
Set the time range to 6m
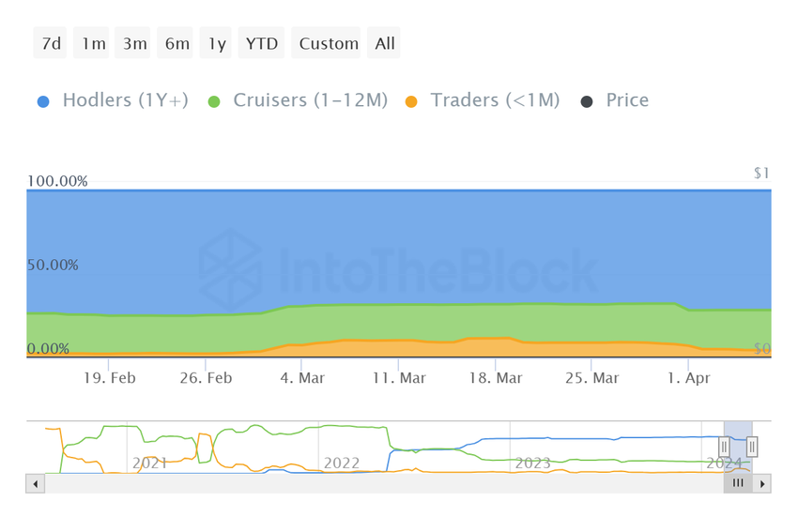point(176,43)
